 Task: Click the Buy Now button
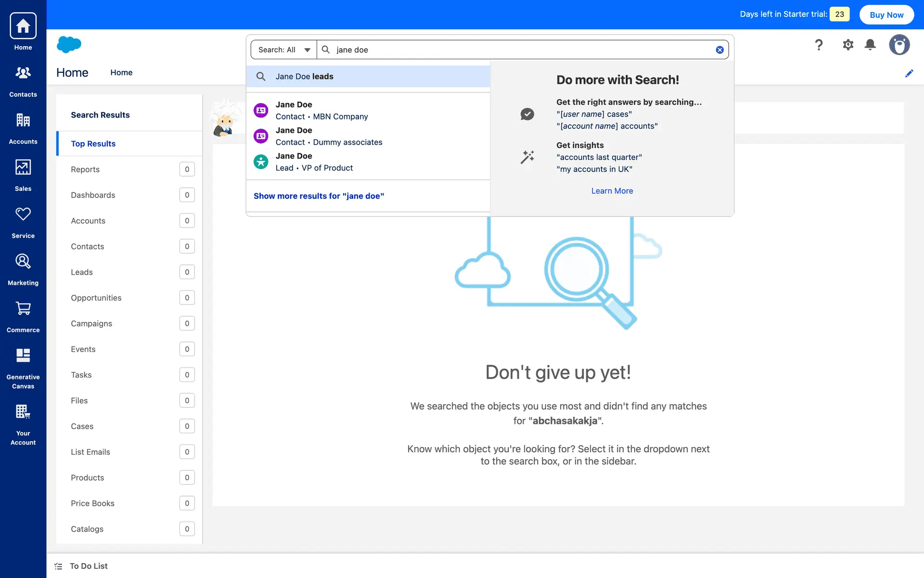coord(886,14)
